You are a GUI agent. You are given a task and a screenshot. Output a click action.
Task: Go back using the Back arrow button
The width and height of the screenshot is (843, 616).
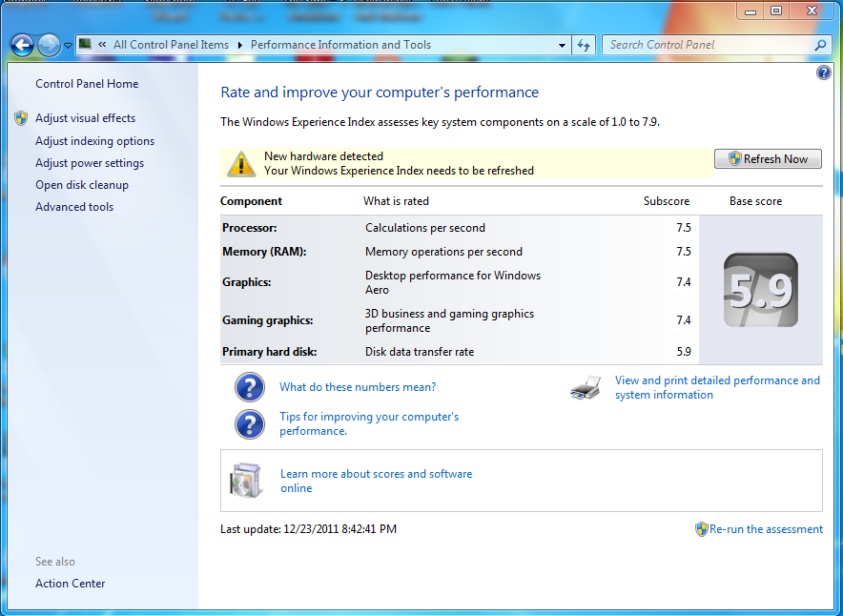click(23, 45)
